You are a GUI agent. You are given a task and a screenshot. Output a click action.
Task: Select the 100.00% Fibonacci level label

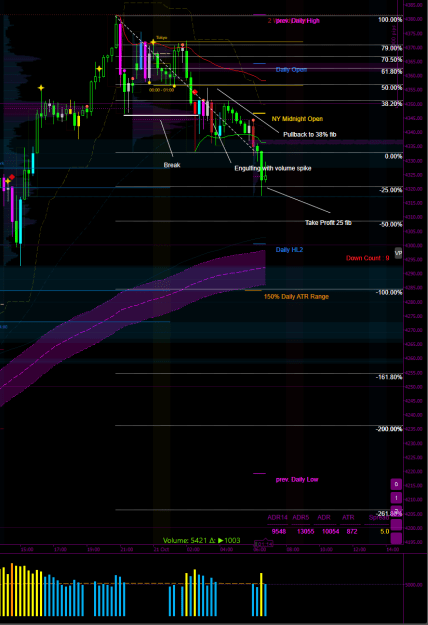[x=390, y=20]
